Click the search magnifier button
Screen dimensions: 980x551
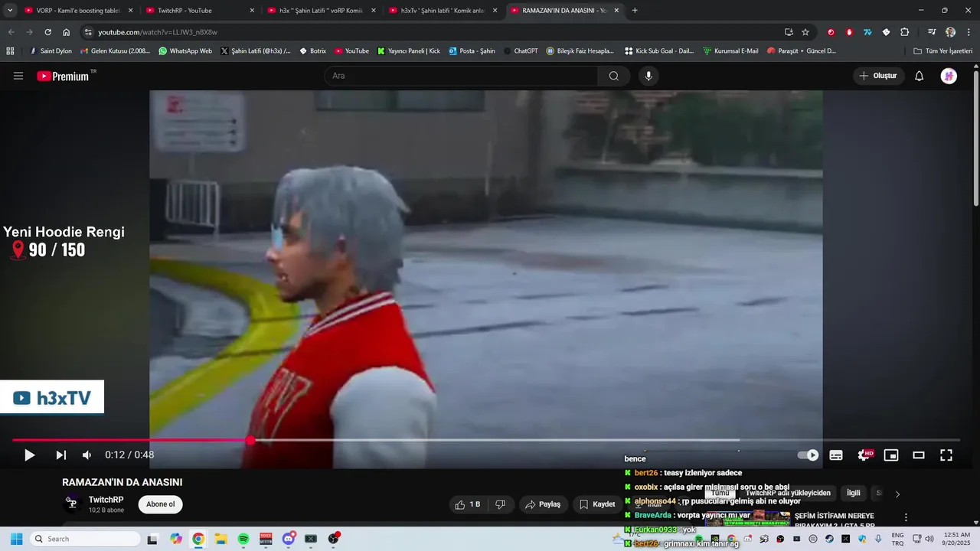pyautogui.click(x=614, y=76)
